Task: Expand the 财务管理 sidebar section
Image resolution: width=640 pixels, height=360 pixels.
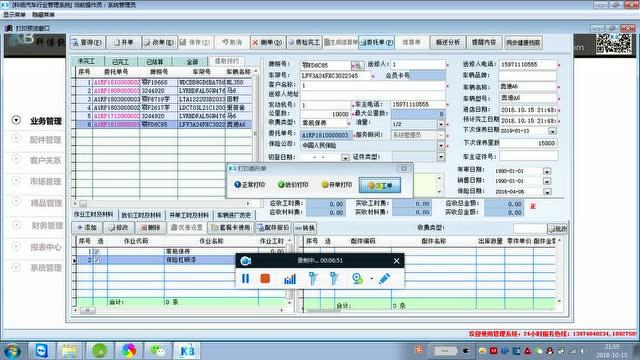Action: click(16, 224)
